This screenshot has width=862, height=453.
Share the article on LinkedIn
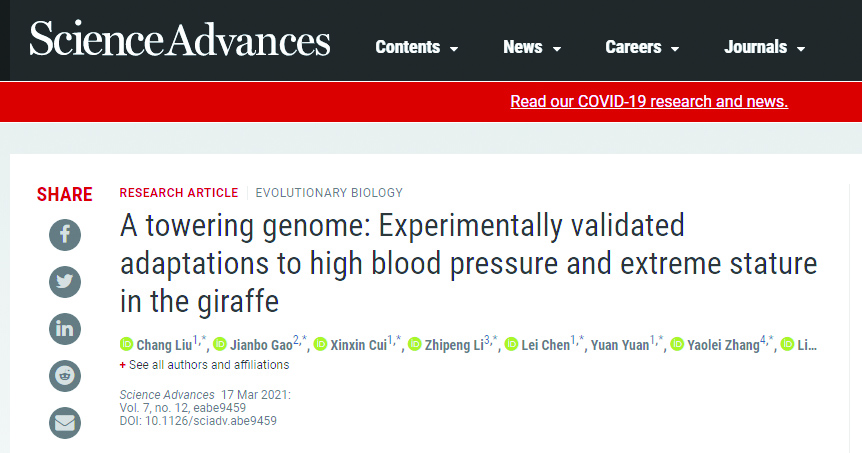click(65, 329)
